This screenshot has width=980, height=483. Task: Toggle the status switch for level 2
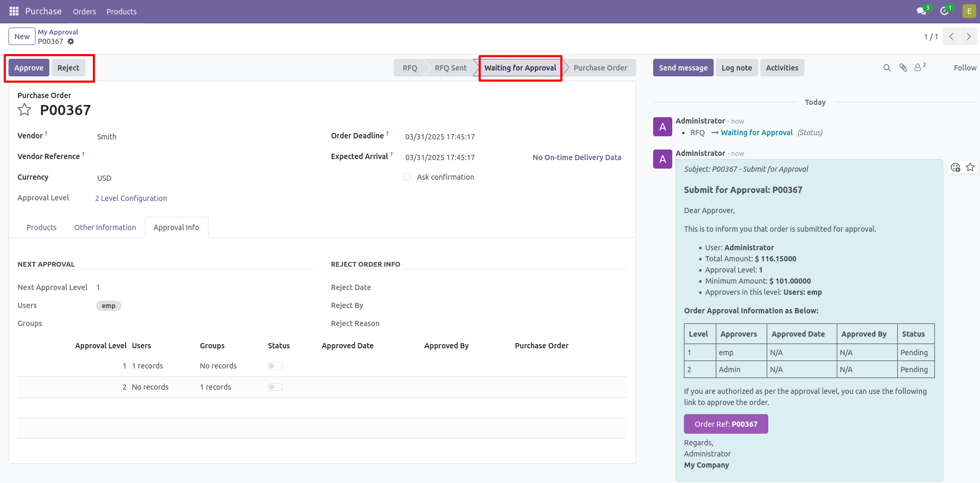pyautogui.click(x=275, y=387)
